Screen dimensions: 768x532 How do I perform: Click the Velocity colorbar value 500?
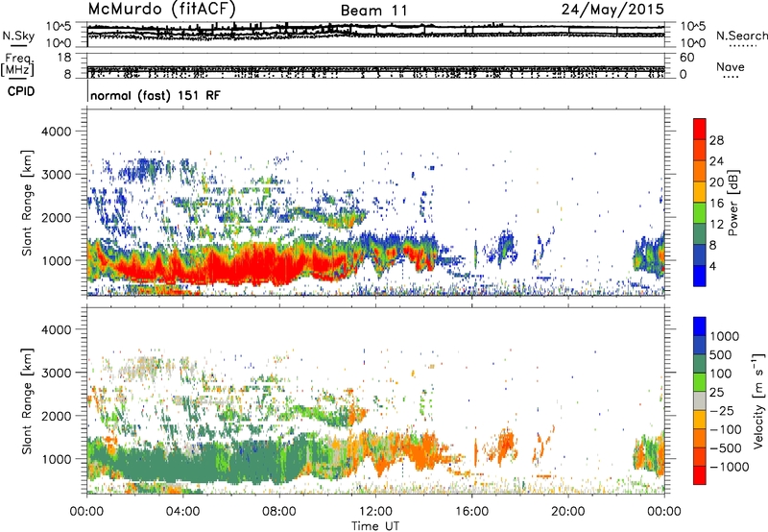(721, 354)
